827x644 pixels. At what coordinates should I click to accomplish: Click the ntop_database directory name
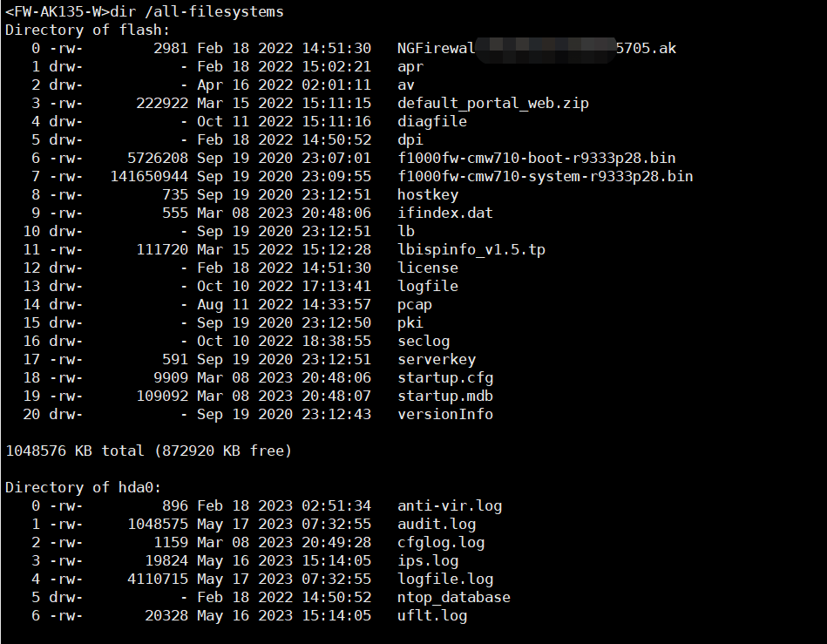tap(454, 597)
